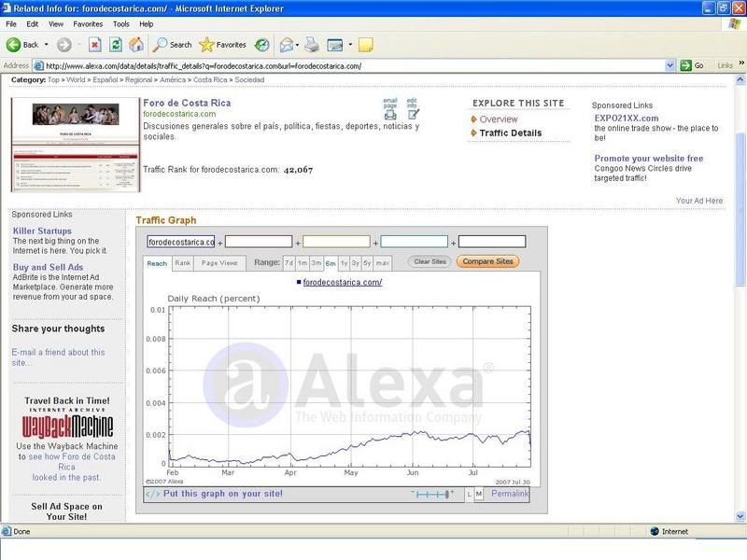Switch to the Rank tab
Viewport: 747px width, 560px height.
pyautogui.click(x=182, y=263)
